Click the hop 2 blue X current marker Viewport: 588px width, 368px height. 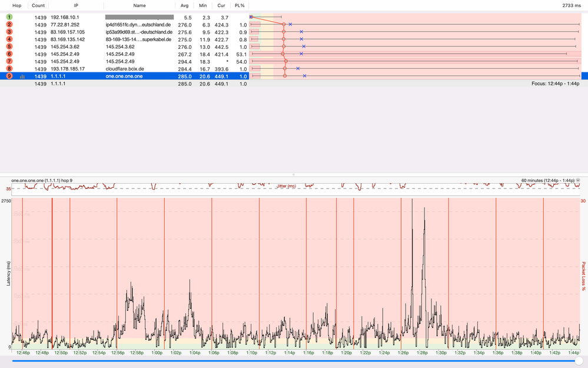pos(290,24)
